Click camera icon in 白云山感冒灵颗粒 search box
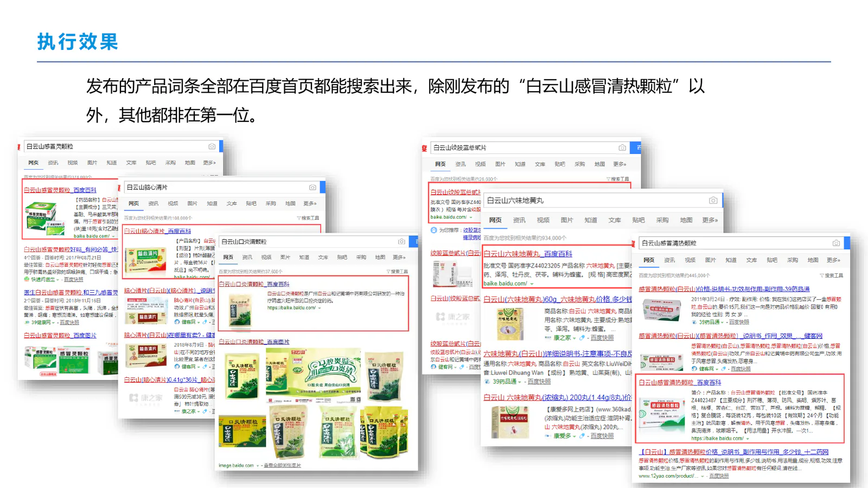This screenshot has height=488, width=868. pyautogui.click(x=212, y=146)
